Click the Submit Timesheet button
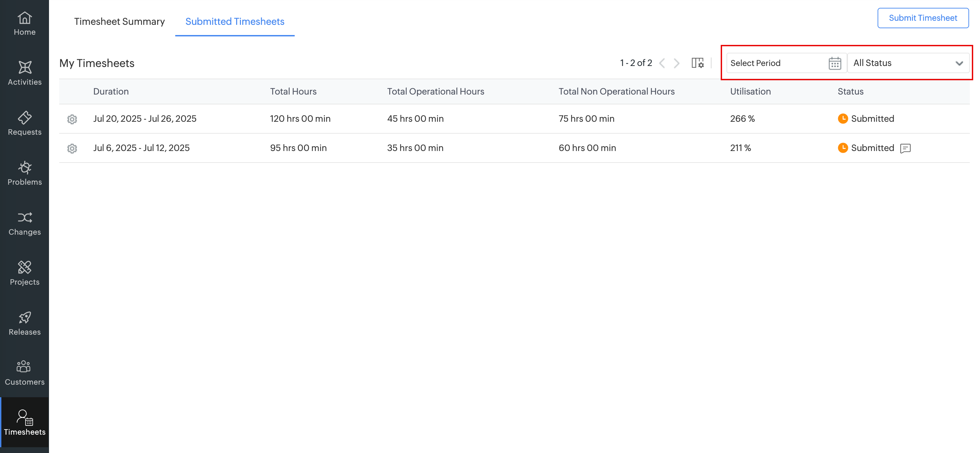Image resolution: width=980 pixels, height=453 pixels. pos(922,18)
